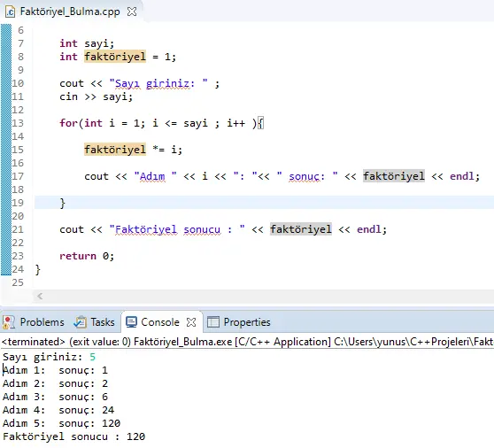This screenshot has width=494, height=448.
Task: Click the " sonuç: " string on line 17
Action: pos(307,176)
